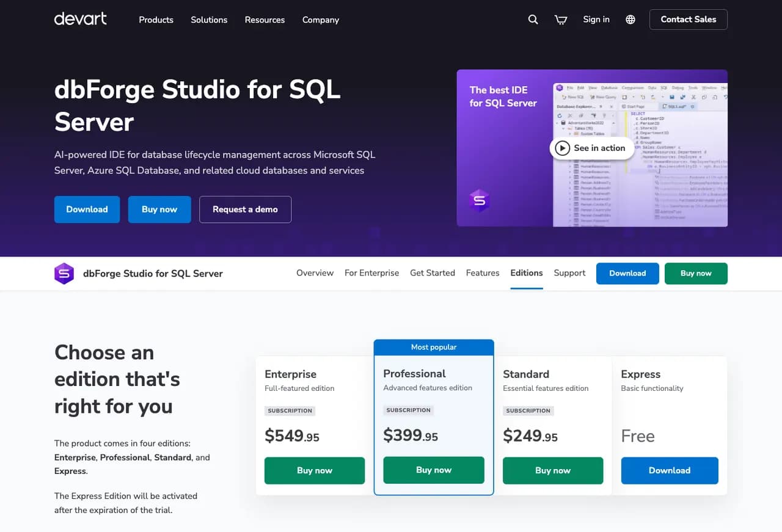Go to the Overview tab
The height and width of the screenshot is (532, 782).
click(315, 273)
